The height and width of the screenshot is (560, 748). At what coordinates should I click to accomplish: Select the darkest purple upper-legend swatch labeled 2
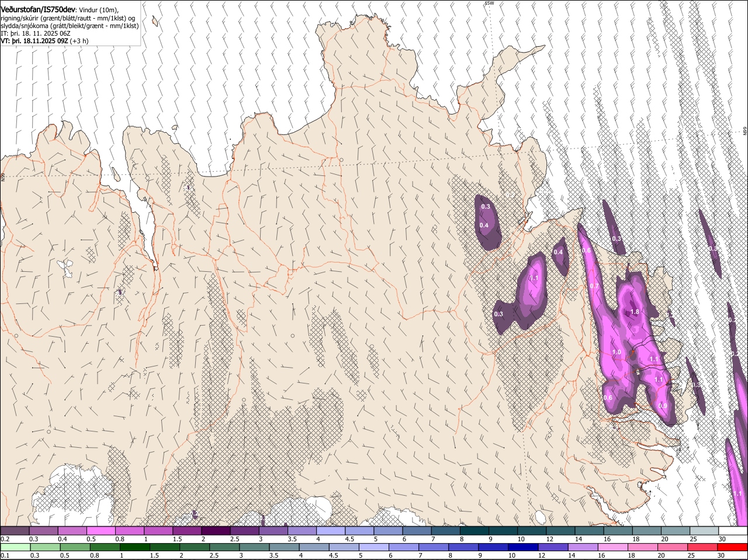pos(216,531)
